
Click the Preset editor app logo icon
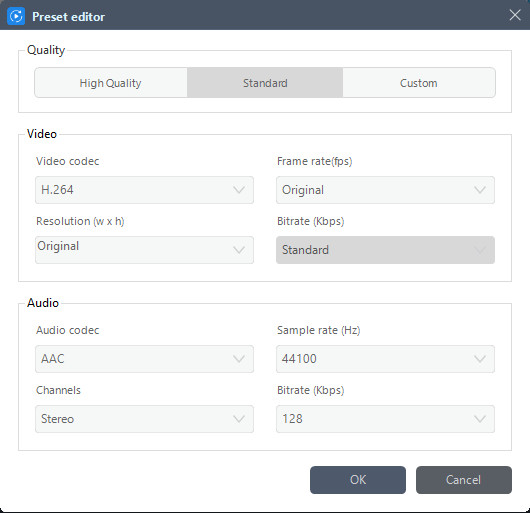[x=16, y=16]
